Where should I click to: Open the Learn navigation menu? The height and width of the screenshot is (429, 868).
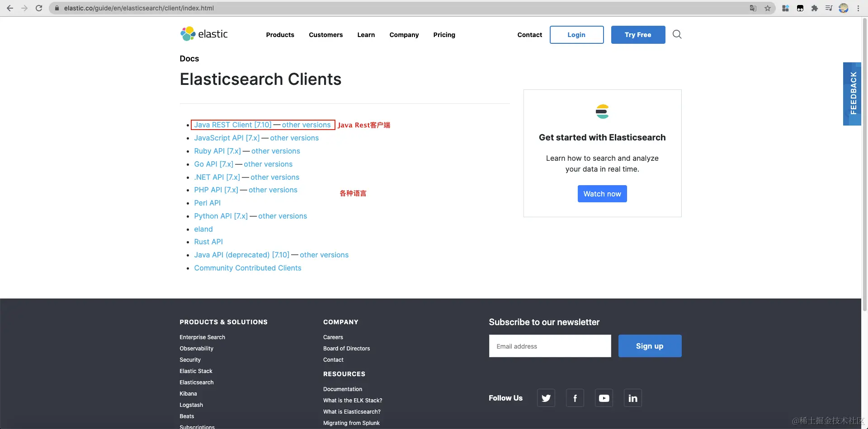pyautogui.click(x=366, y=35)
